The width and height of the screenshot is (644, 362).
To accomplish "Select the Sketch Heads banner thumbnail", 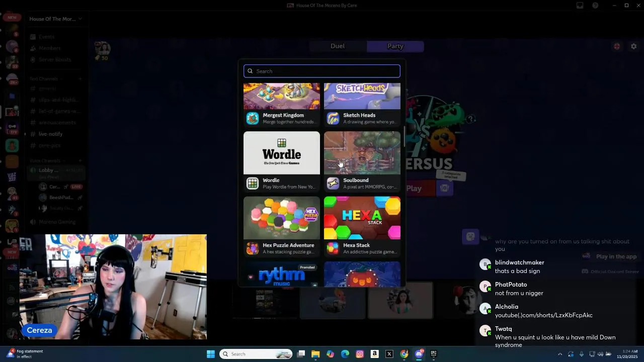I will (x=362, y=96).
